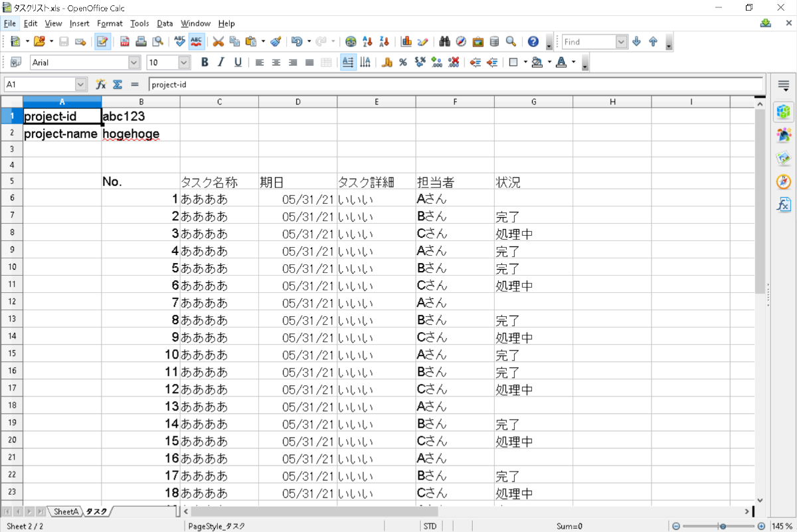Open the Navigator compass icon

point(461,41)
